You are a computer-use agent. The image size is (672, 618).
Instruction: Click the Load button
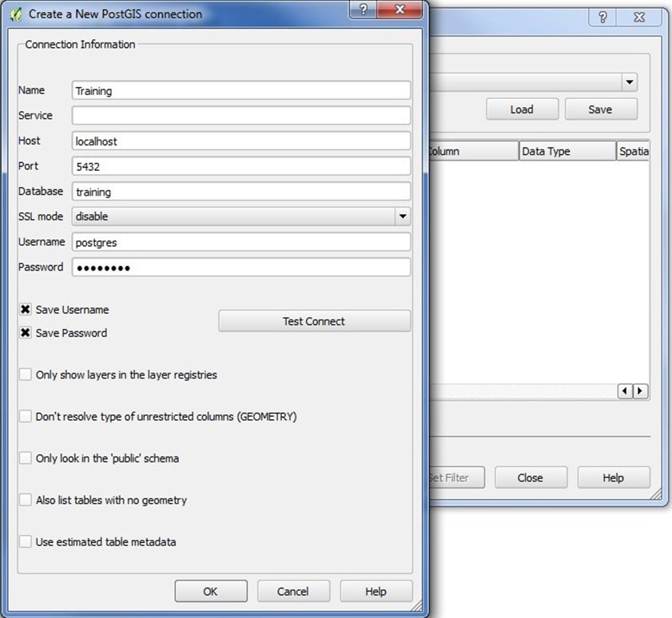pos(522,109)
